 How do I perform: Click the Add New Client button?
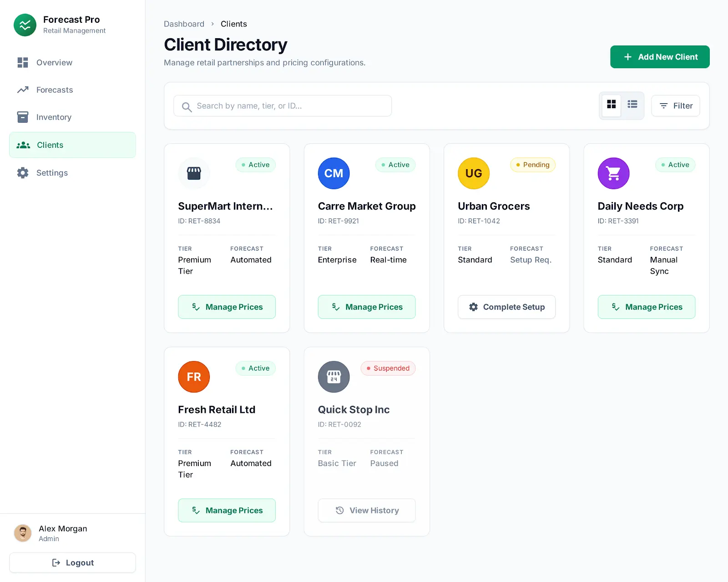(x=659, y=57)
